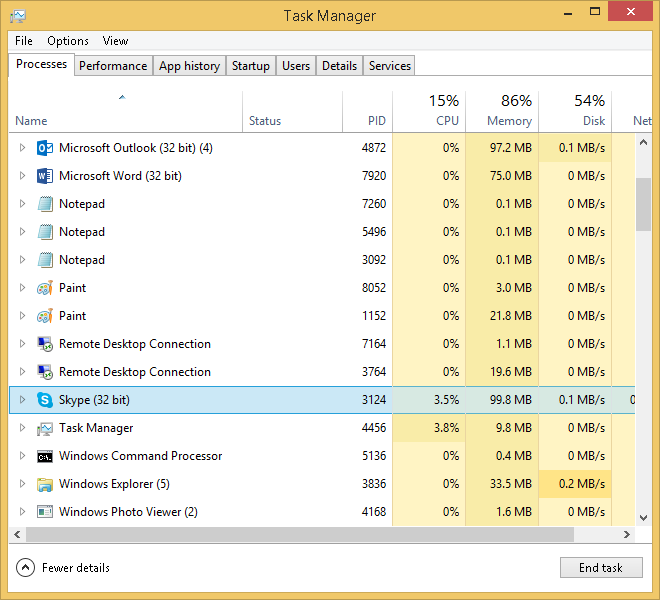Open the File menu
The width and height of the screenshot is (660, 600).
pos(24,41)
